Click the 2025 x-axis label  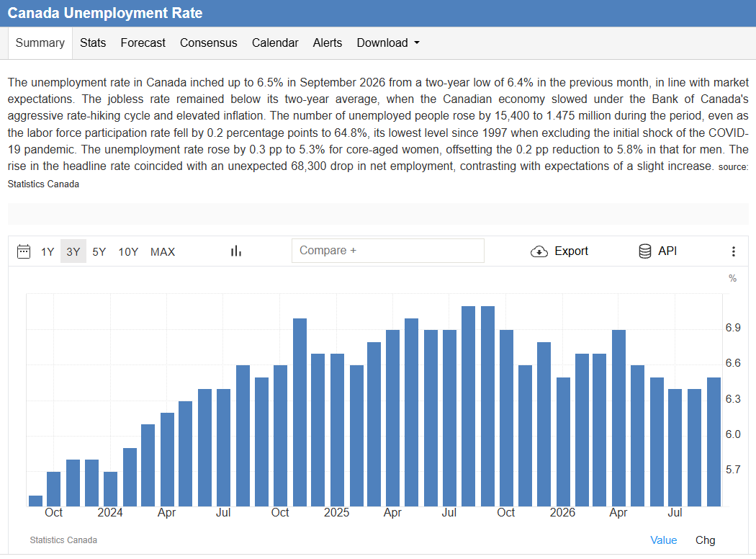336,513
